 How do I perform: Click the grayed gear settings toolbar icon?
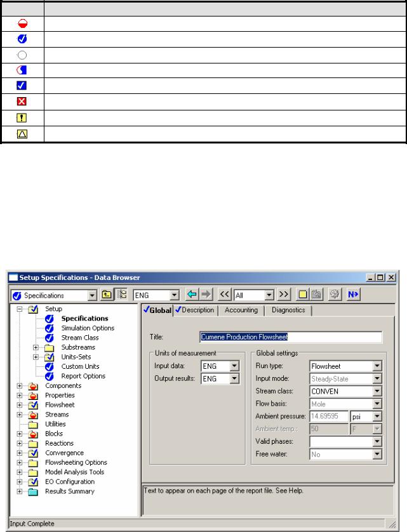click(335, 294)
